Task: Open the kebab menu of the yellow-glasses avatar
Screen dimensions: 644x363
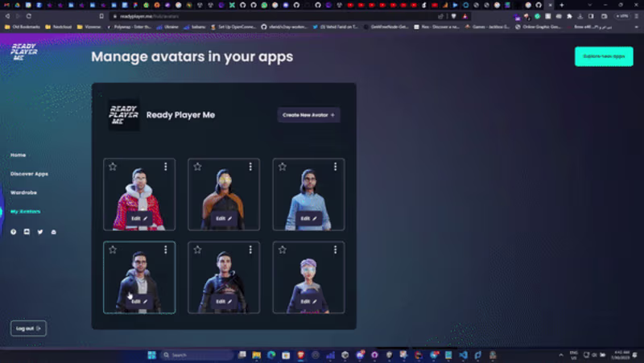Action: pos(250,167)
